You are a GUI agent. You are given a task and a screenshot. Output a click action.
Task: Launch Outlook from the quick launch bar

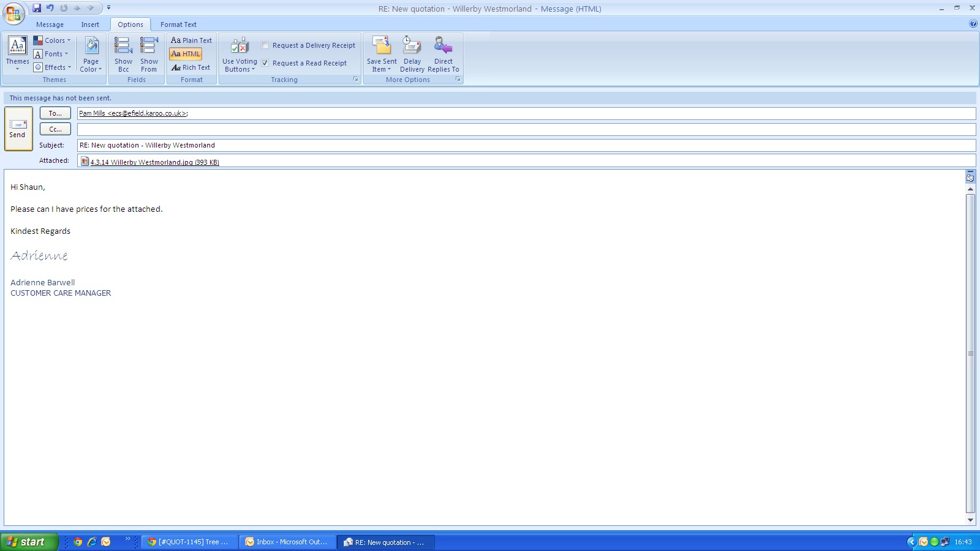pyautogui.click(x=106, y=542)
